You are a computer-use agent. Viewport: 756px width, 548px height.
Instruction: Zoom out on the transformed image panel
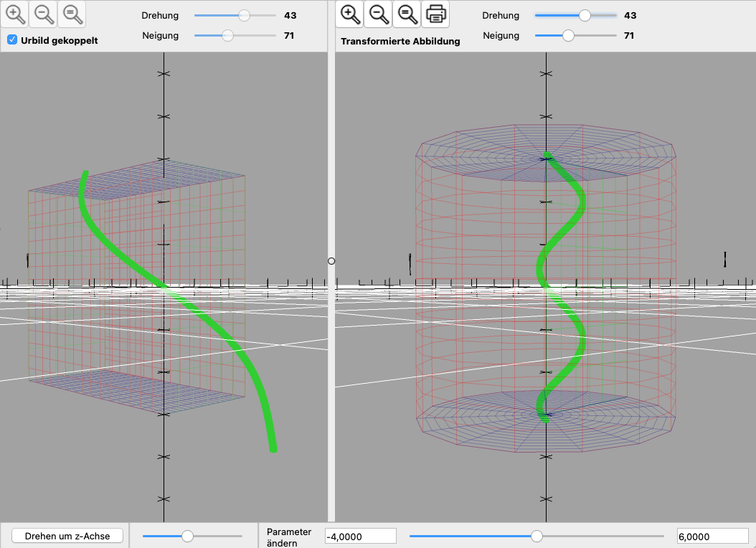click(x=378, y=14)
